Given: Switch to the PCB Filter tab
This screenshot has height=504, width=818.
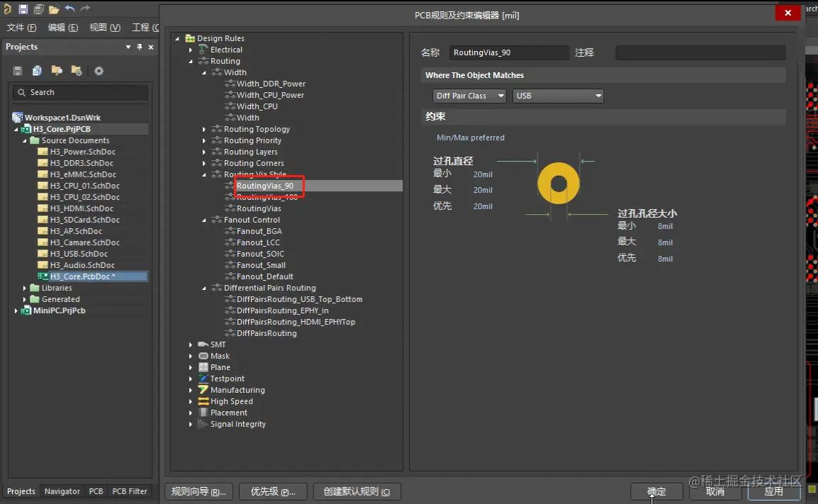Looking at the screenshot, I should pos(130,491).
